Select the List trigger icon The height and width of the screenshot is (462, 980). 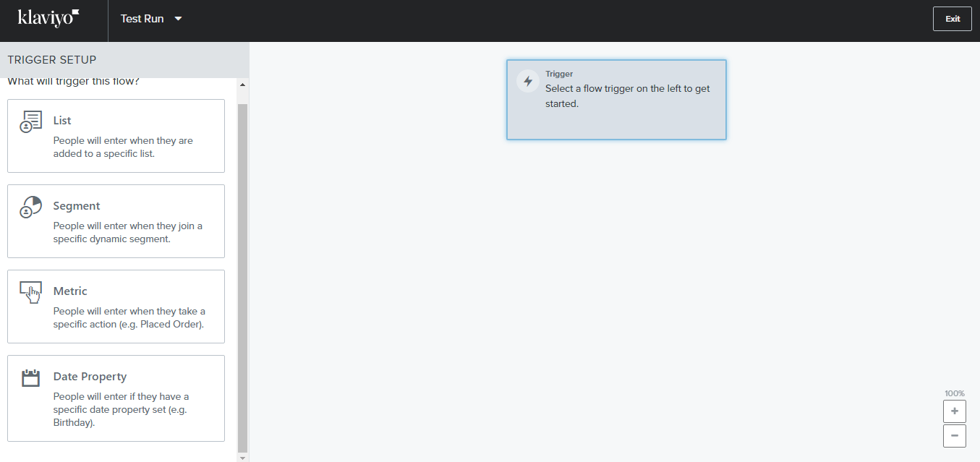pyautogui.click(x=30, y=120)
